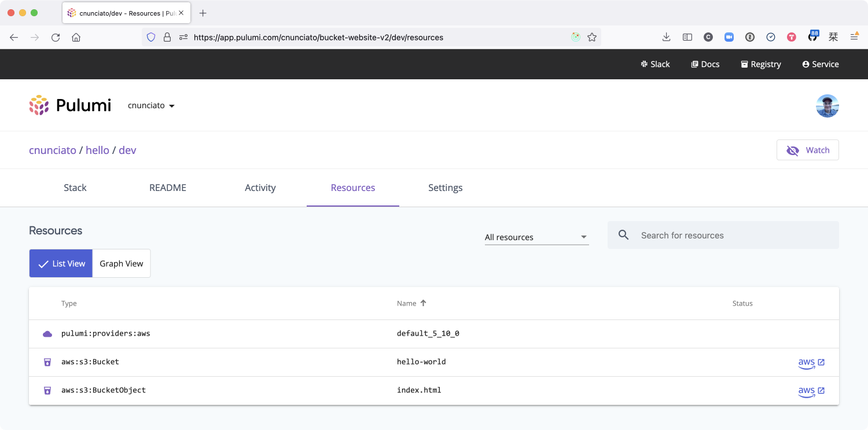Go to the hello project breadcrumb
The height and width of the screenshot is (430, 868).
click(97, 150)
